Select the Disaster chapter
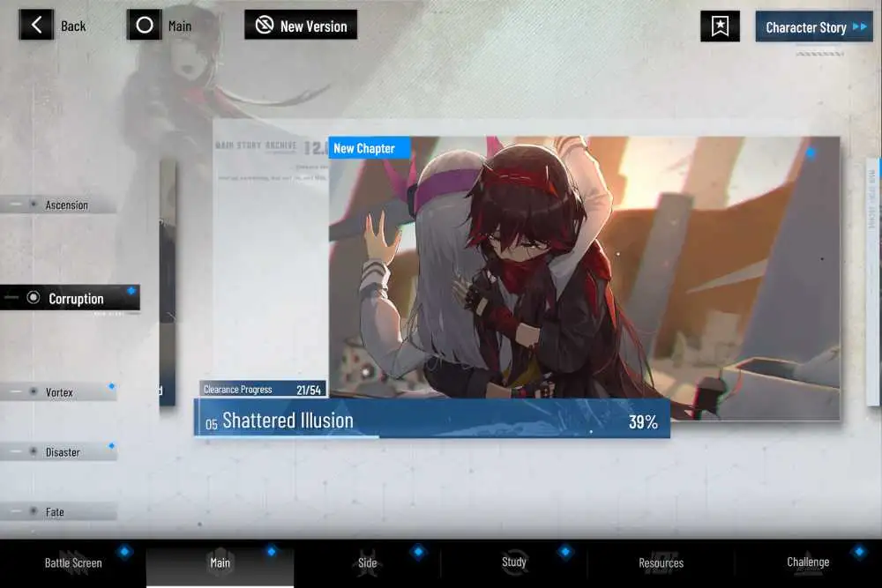 (58, 451)
